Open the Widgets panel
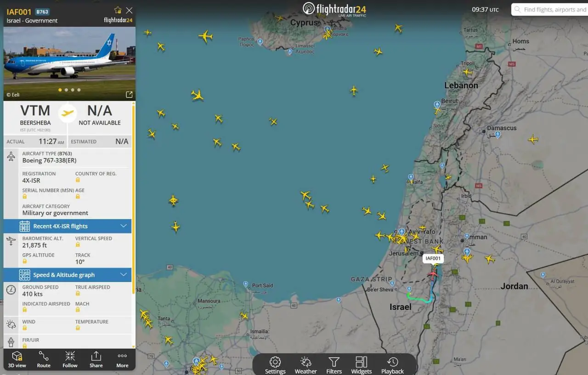 (x=362, y=365)
